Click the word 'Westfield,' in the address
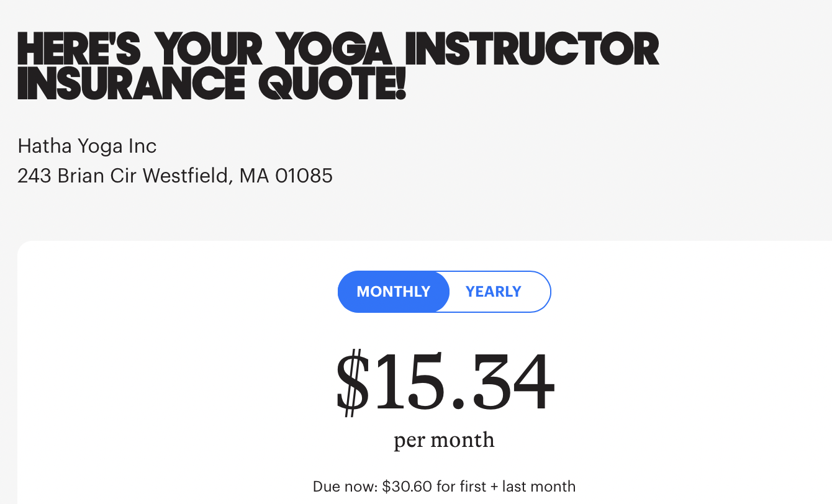832x504 pixels. tap(188, 176)
